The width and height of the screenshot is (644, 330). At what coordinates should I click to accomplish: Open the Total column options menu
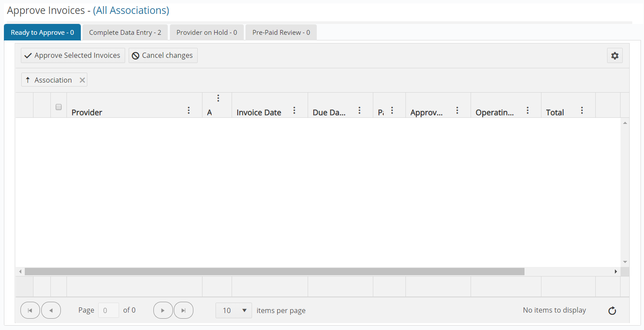click(582, 110)
